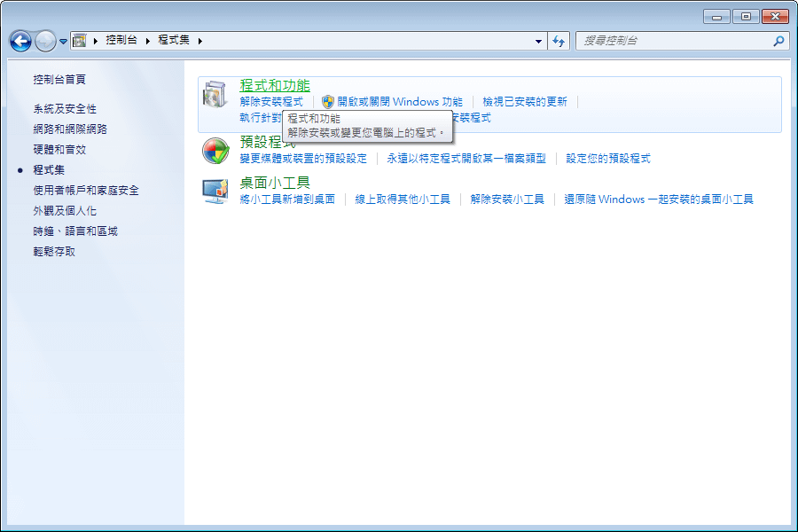The width and height of the screenshot is (798, 532).
Task: Open the recent pages dropdown arrow
Action: [63, 42]
